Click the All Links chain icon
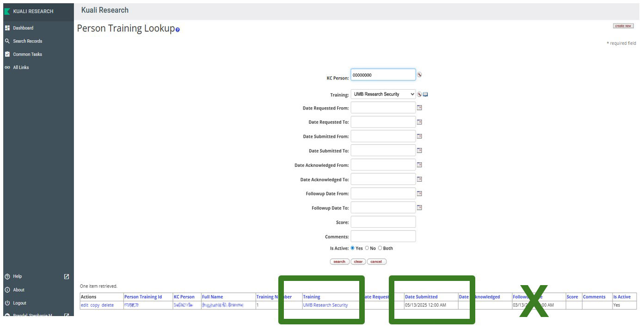The width and height of the screenshot is (644, 329). coord(7,67)
